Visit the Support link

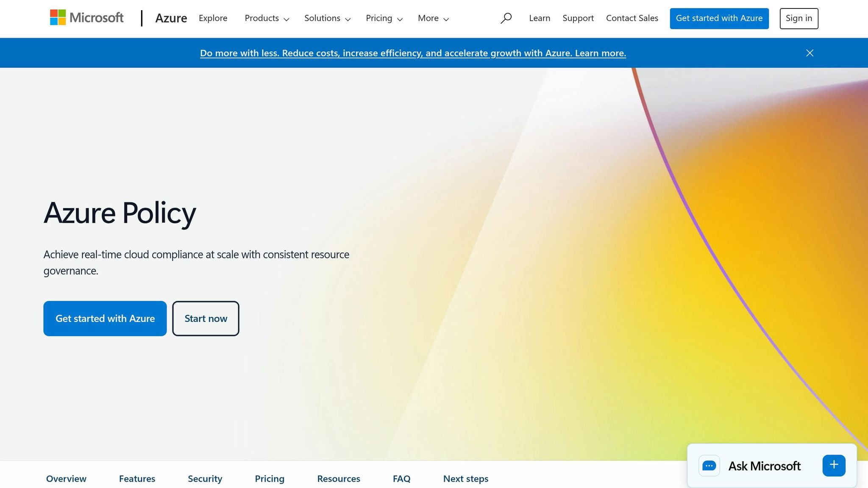[578, 18]
